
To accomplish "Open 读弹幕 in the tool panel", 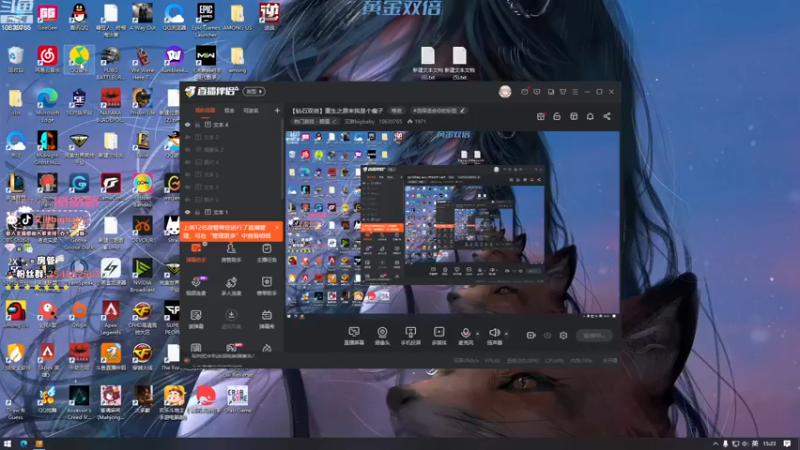I will coord(196,319).
